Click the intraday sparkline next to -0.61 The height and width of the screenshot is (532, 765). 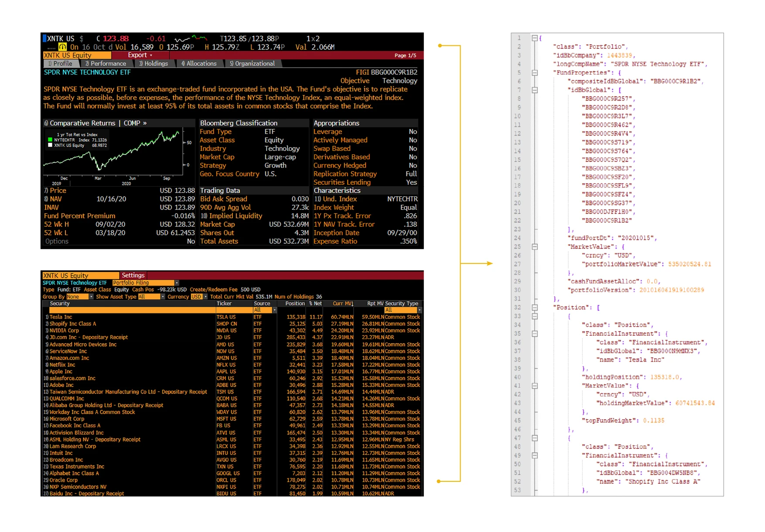pos(191,38)
